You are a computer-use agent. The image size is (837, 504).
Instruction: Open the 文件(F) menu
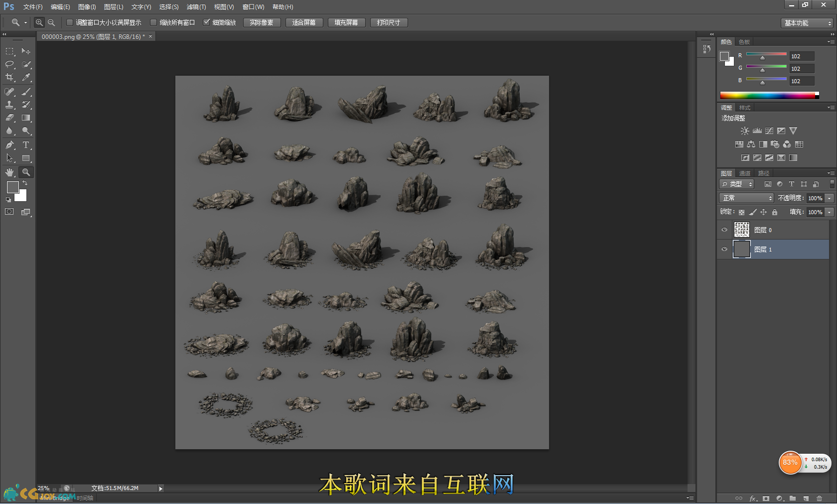33,7
